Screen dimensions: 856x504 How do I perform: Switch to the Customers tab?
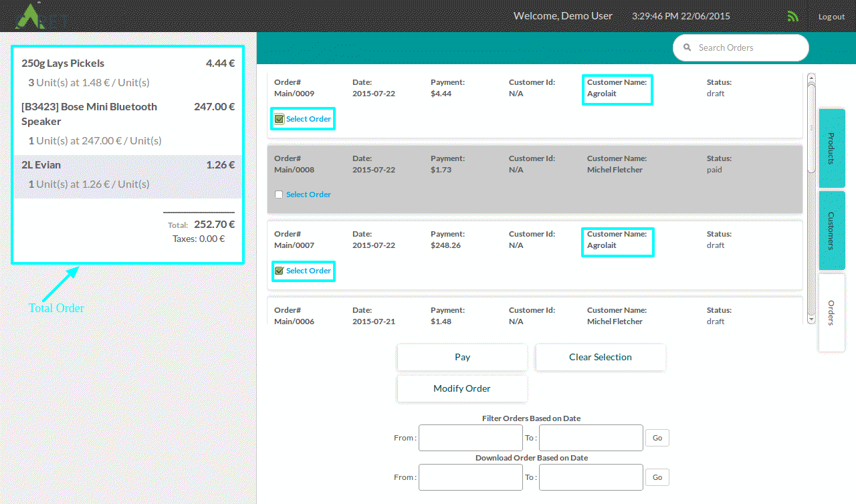[831, 231]
